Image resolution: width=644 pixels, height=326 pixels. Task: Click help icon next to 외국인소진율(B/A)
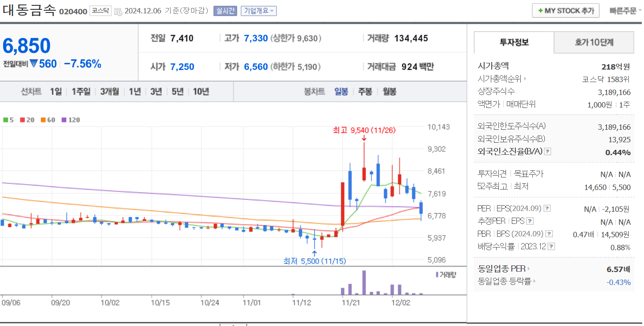(548, 152)
